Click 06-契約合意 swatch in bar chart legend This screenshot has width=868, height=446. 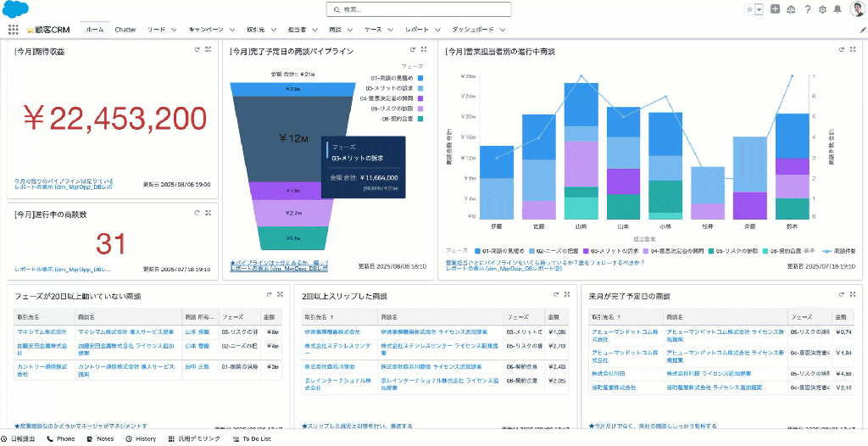pos(765,251)
